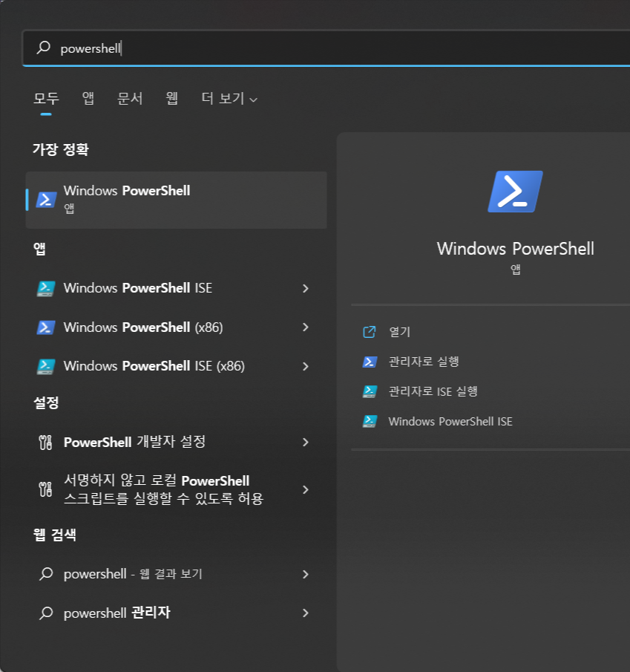630x672 pixels.
Task: Click the Windows PowerShell ISE result icon
Action: click(x=46, y=289)
